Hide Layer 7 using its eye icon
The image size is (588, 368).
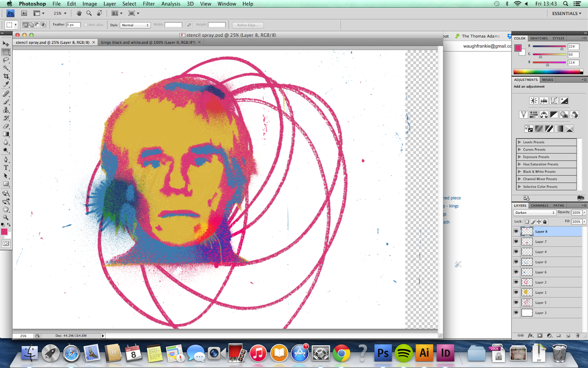click(516, 241)
